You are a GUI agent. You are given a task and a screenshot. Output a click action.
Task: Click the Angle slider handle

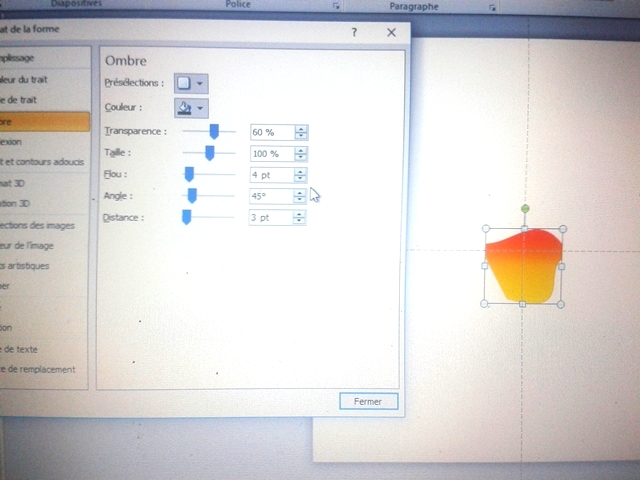pyautogui.click(x=192, y=195)
